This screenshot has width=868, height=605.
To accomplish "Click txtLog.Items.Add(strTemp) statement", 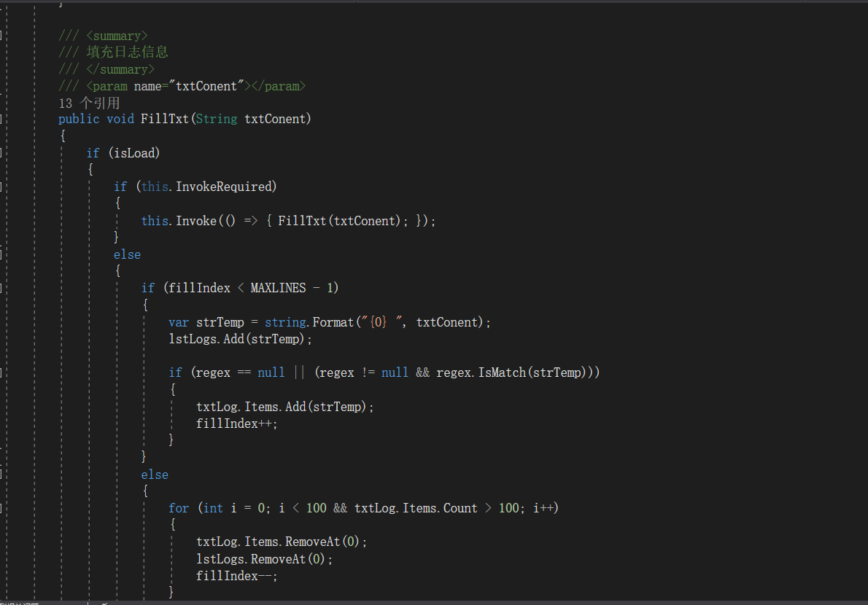I will click(x=284, y=407).
